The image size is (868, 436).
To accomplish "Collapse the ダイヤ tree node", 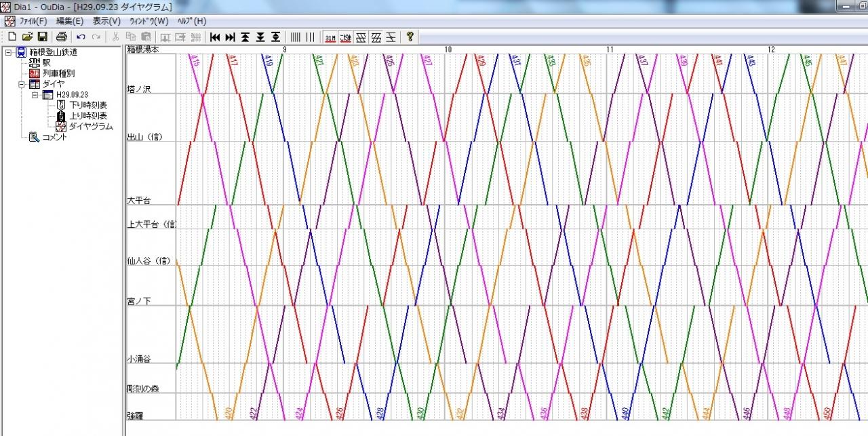I will (x=22, y=85).
